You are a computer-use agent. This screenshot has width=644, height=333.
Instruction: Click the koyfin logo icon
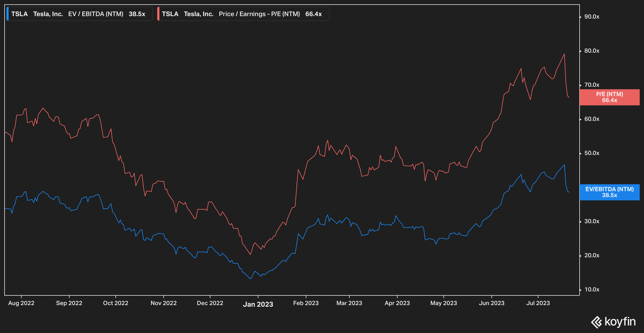(x=597, y=322)
